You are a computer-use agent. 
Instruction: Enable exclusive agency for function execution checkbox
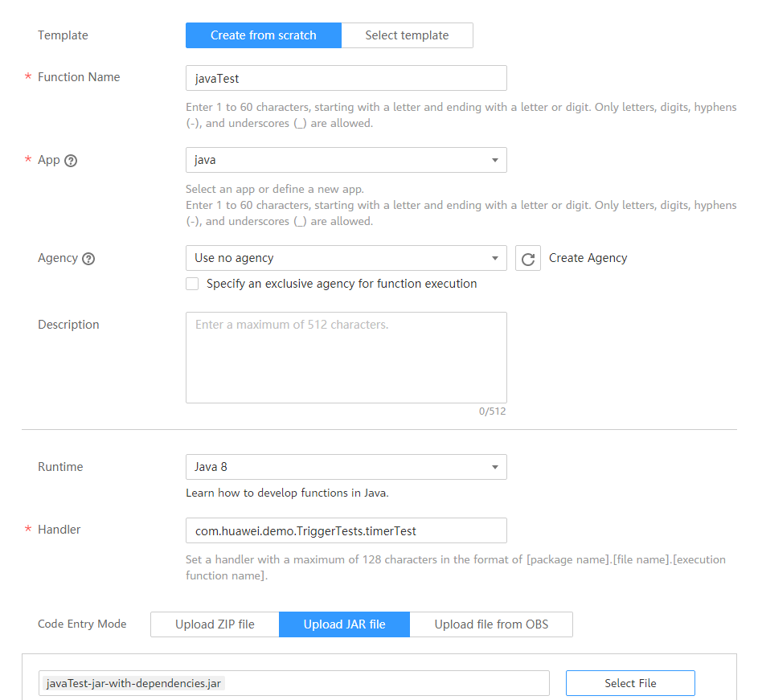pos(192,284)
